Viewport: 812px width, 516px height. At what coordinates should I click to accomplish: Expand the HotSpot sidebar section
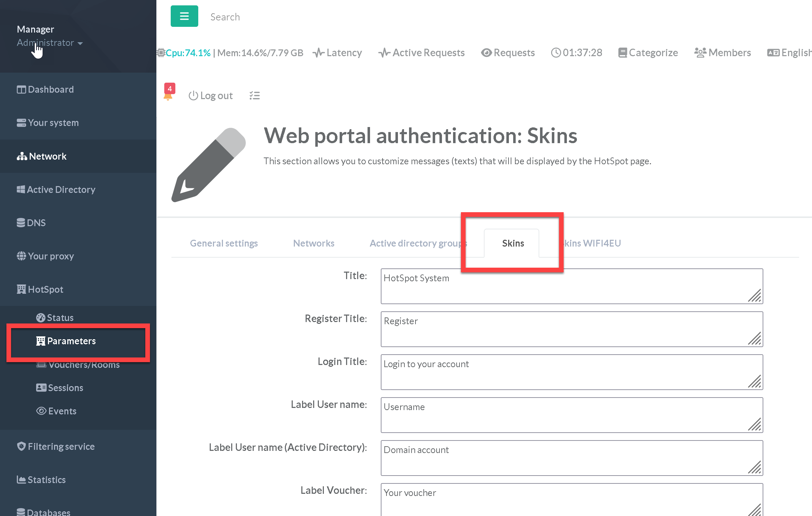(45, 289)
